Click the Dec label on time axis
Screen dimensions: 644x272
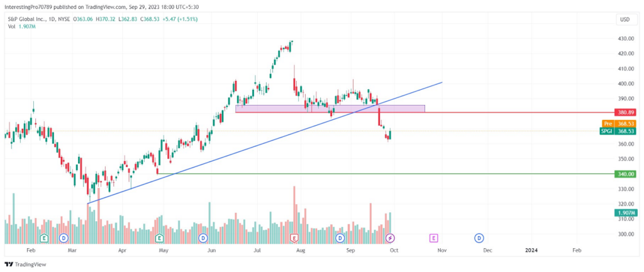[x=487, y=250]
